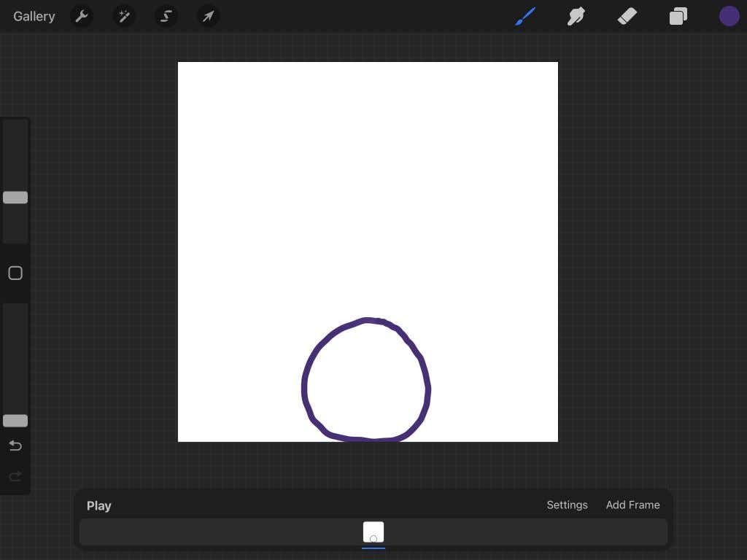This screenshot has width=747, height=560.
Task: Tap the square Modify button in sidebar
Action: (x=15, y=273)
